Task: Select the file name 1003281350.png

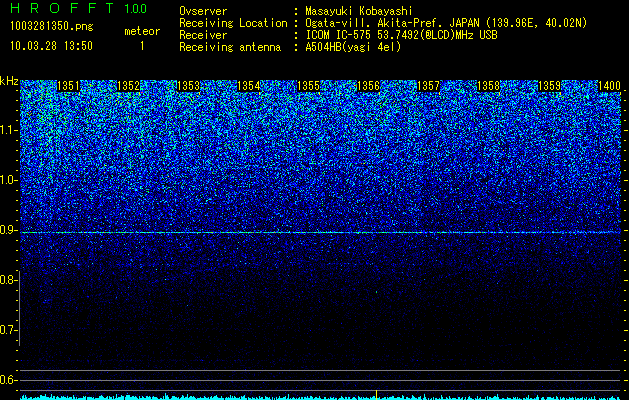Action: (52, 27)
